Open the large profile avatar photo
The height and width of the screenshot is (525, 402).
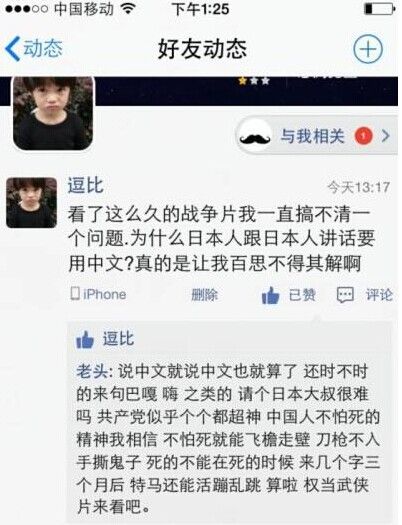53,113
